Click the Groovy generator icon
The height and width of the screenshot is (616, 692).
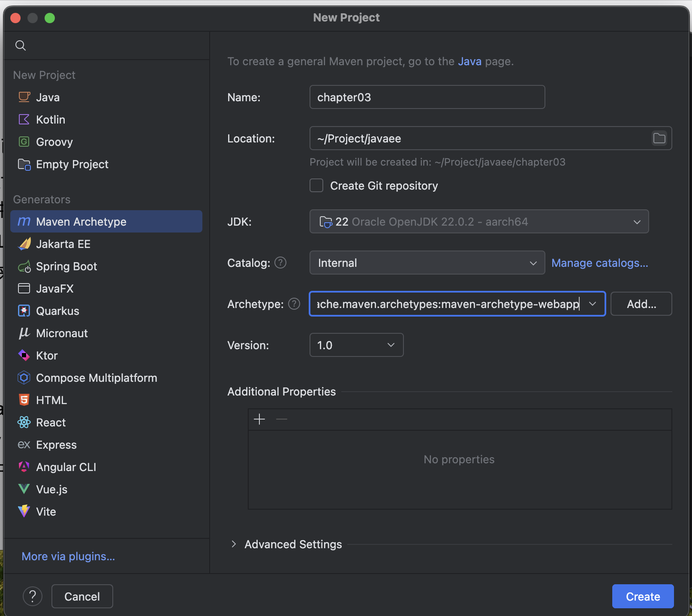[24, 142]
